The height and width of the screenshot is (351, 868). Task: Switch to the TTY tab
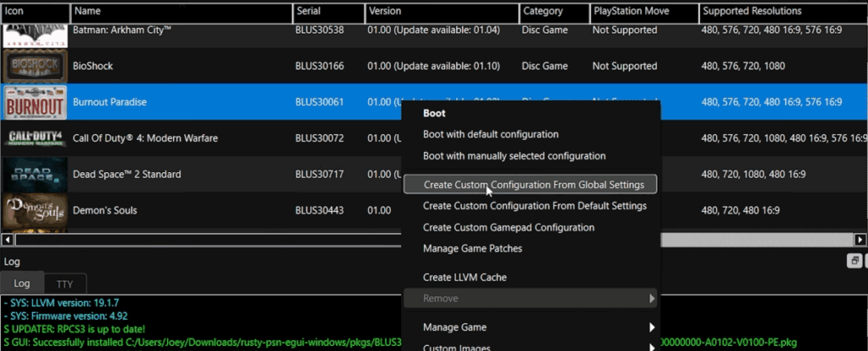64,284
